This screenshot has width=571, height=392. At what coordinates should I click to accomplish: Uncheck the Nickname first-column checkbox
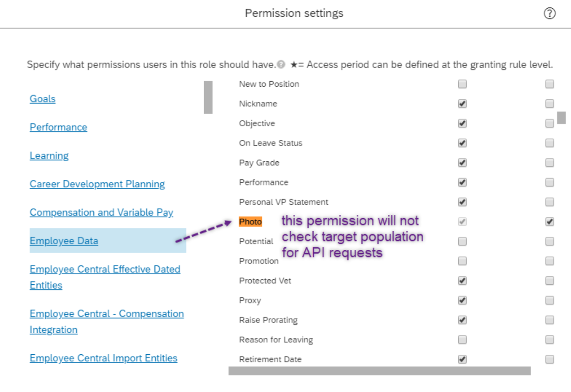click(462, 104)
